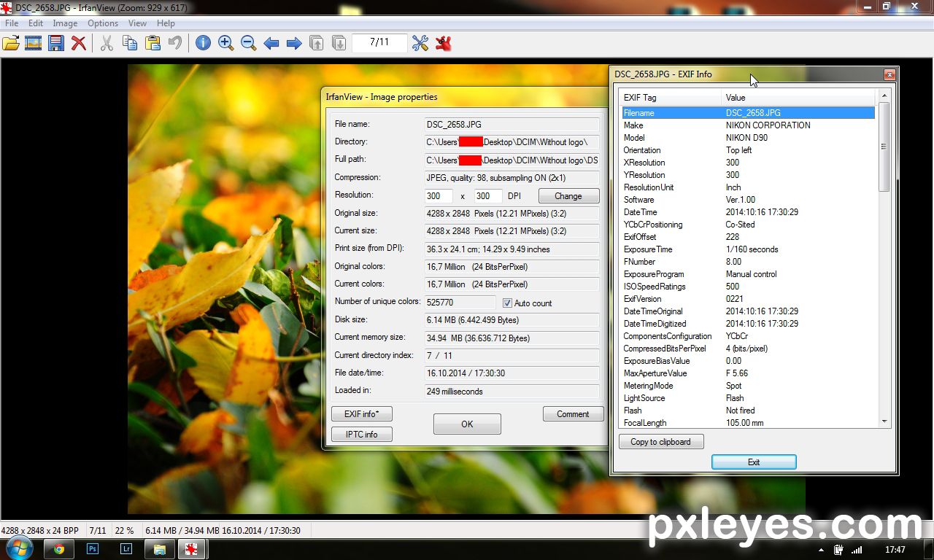Paste from clipboard icon in toolbar
Viewport: 934px width, 560px height.
click(x=153, y=43)
